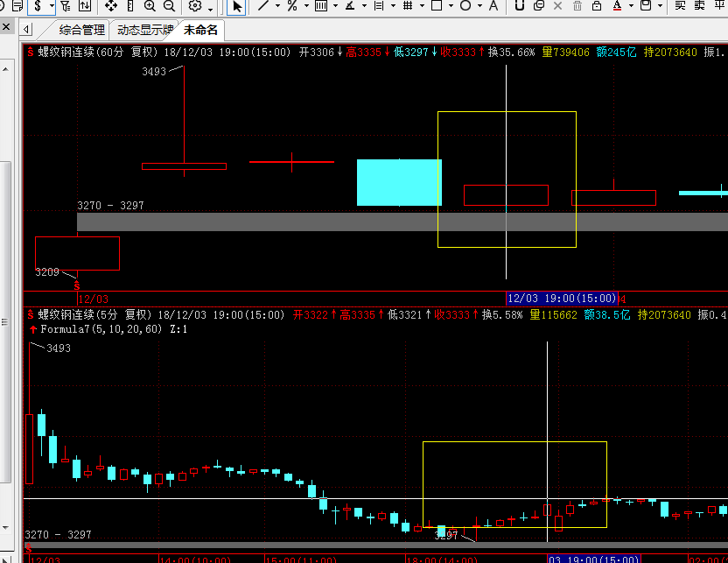Expand the percent tool dropdown
728x563 pixels.
pos(306,6)
